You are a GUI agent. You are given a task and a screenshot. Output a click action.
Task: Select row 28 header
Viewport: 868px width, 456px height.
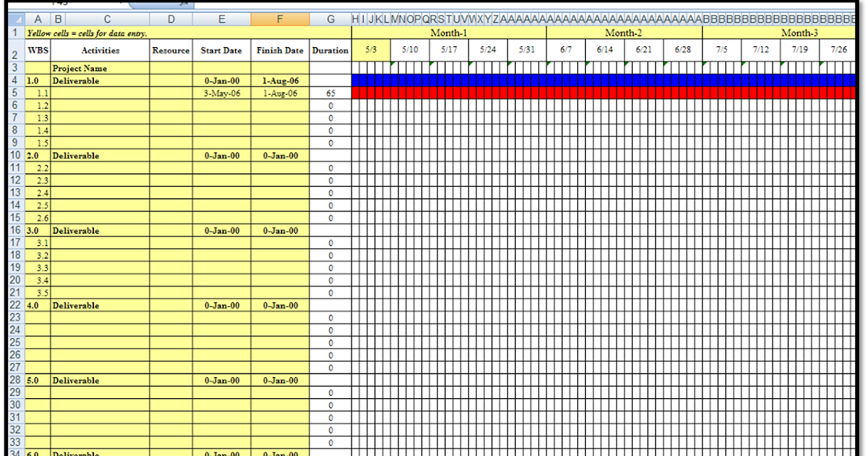tap(15, 380)
